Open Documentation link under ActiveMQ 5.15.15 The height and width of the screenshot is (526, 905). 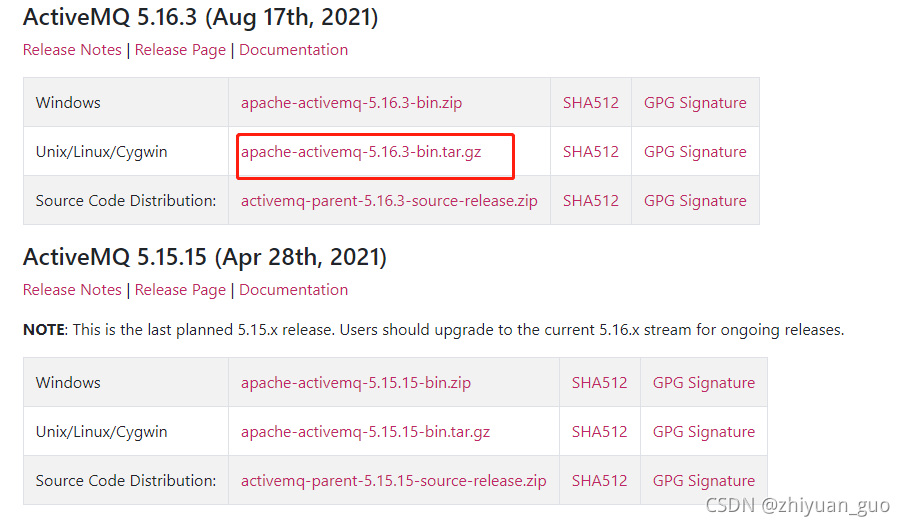pos(293,290)
